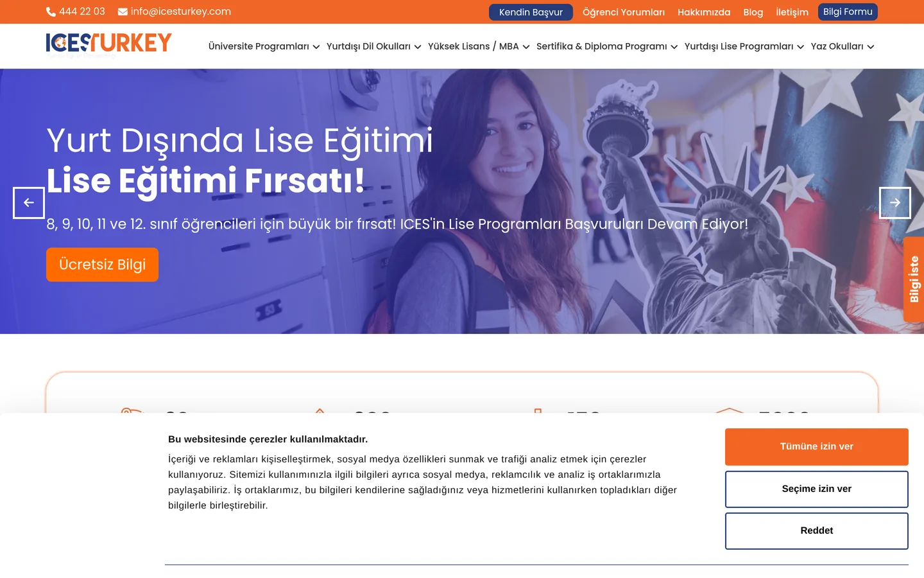Click the Kendin Başvur button

pyautogui.click(x=531, y=12)
